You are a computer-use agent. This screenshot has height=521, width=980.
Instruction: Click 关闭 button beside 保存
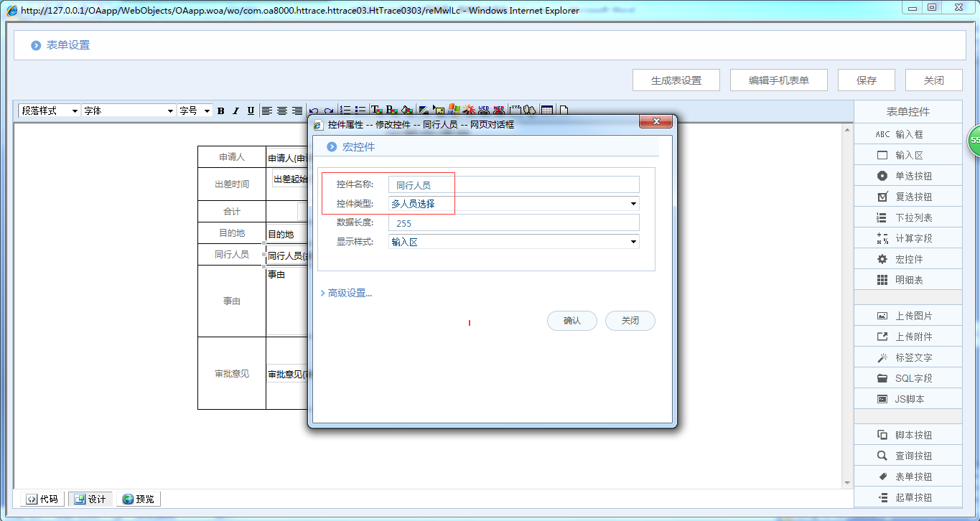(934, 80)
